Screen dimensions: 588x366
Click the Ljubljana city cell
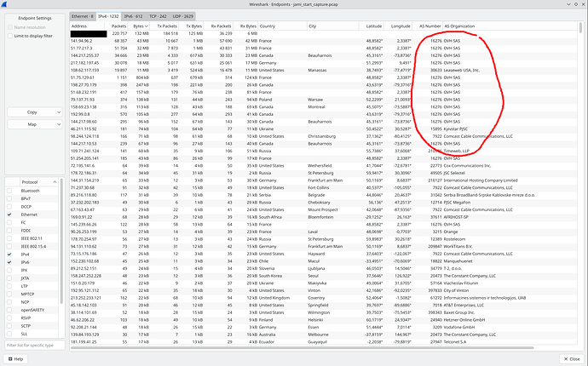[x=316, y=269]
